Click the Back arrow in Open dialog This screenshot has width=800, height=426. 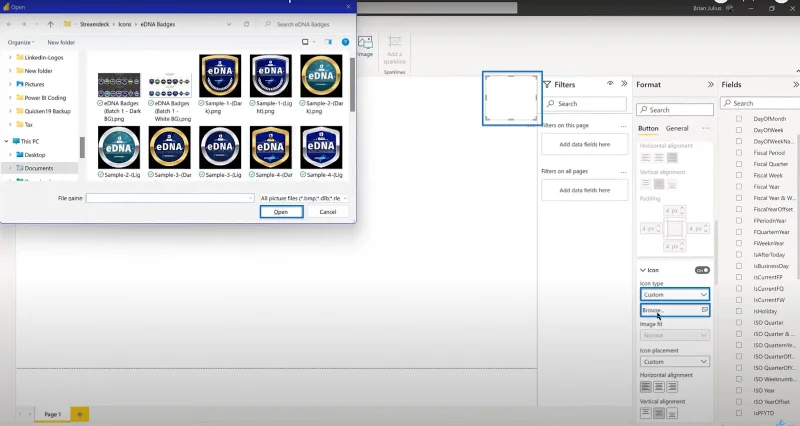[x=9, y=24]
